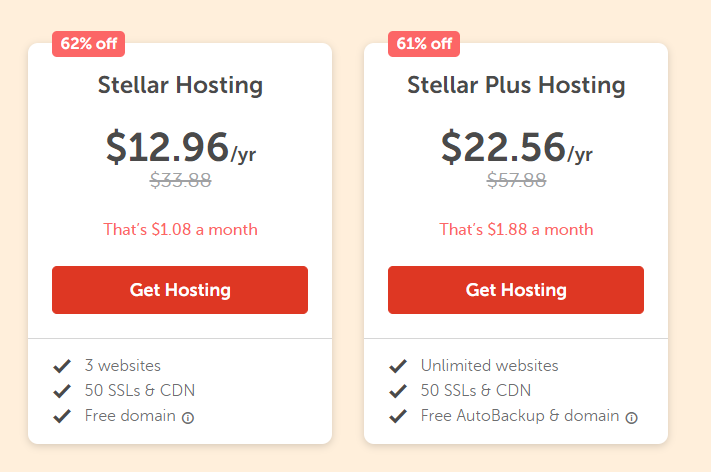This screenshot has height=472, width=711.
Task: Select the 62% off badge
Action: pyautogui.click(x=88, y=44)
